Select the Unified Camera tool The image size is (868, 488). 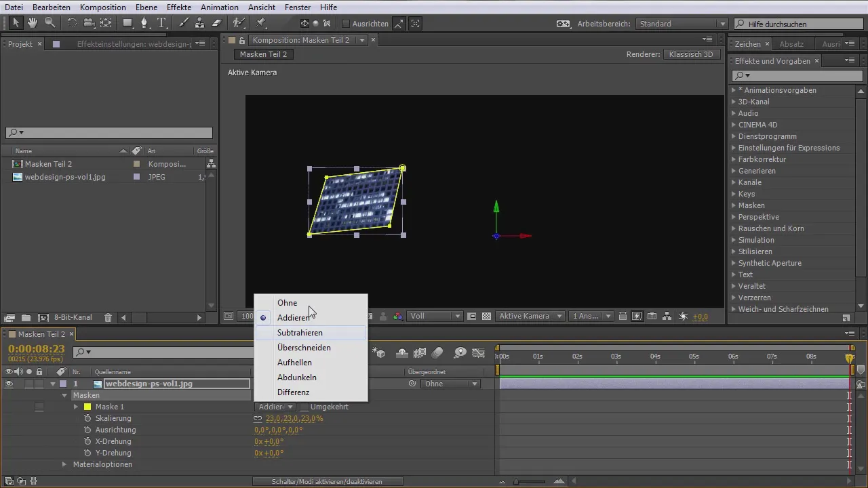point(89,23)
